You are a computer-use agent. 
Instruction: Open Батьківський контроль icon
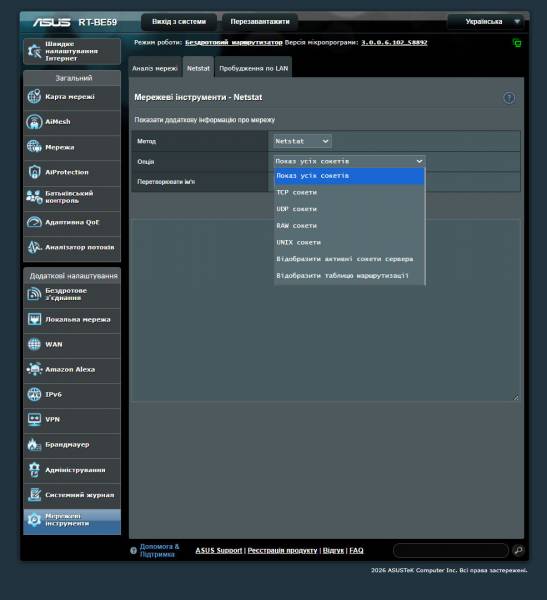click(x=34, y=197)
